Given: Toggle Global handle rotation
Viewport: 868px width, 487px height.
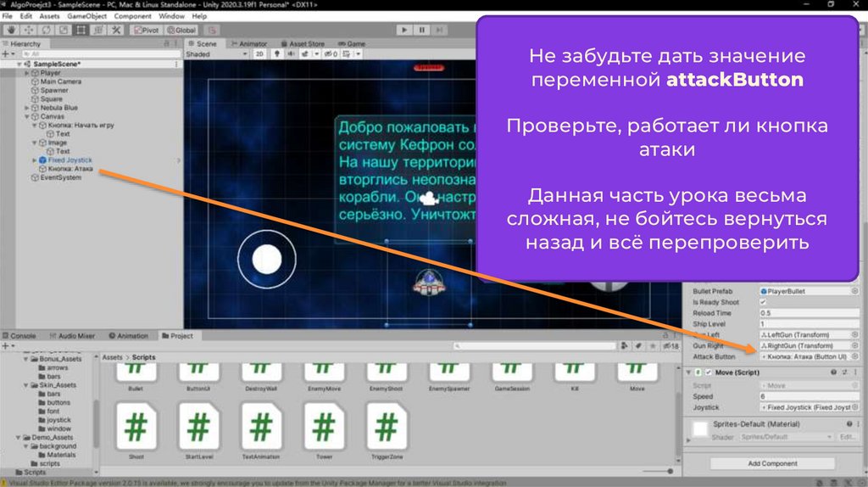Looking at the screenshot, I should [x=181, y=30].
